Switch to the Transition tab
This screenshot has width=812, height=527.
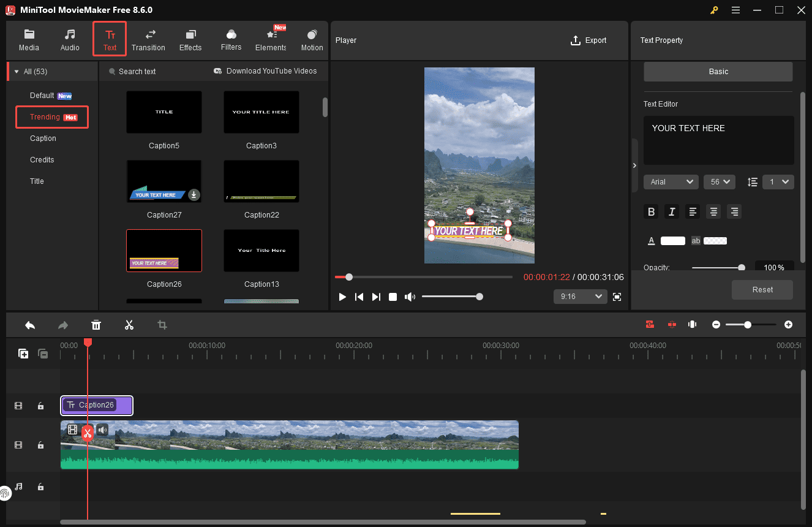tap(148, 39)
